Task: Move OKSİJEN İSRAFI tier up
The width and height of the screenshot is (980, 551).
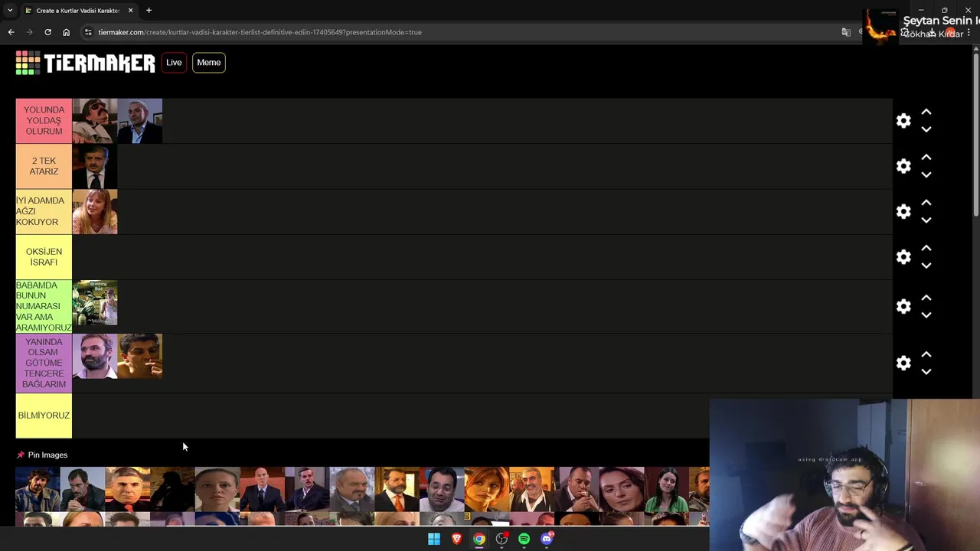Action: tap(926, 248)
